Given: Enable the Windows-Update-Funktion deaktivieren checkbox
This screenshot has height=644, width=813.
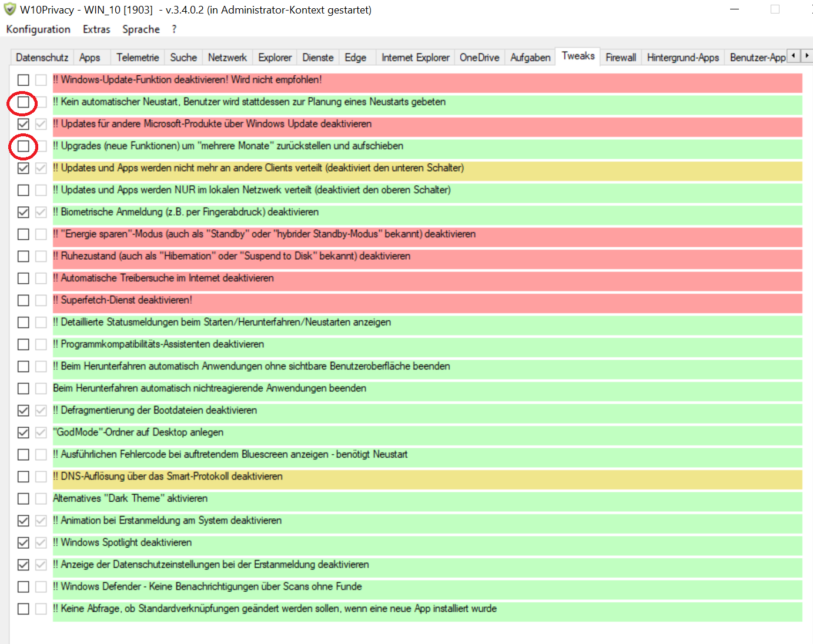Looking at the screenshot, I should [24, 80].
